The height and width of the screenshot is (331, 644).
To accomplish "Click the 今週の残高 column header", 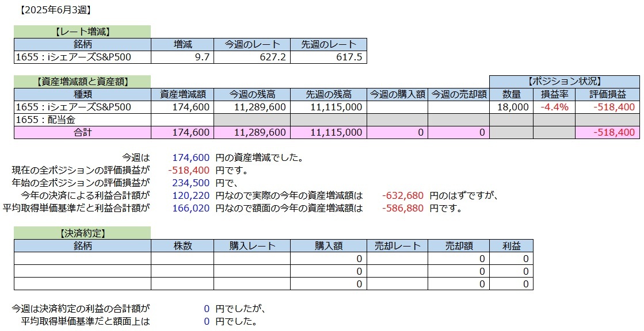I will coord(251,94).
